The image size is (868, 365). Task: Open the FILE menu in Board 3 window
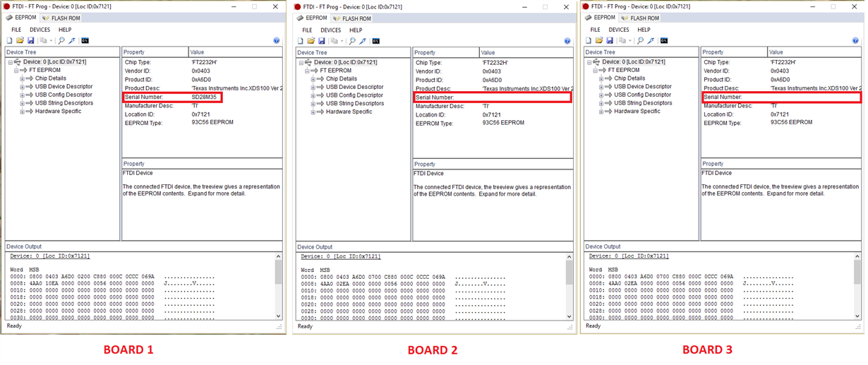594,30
